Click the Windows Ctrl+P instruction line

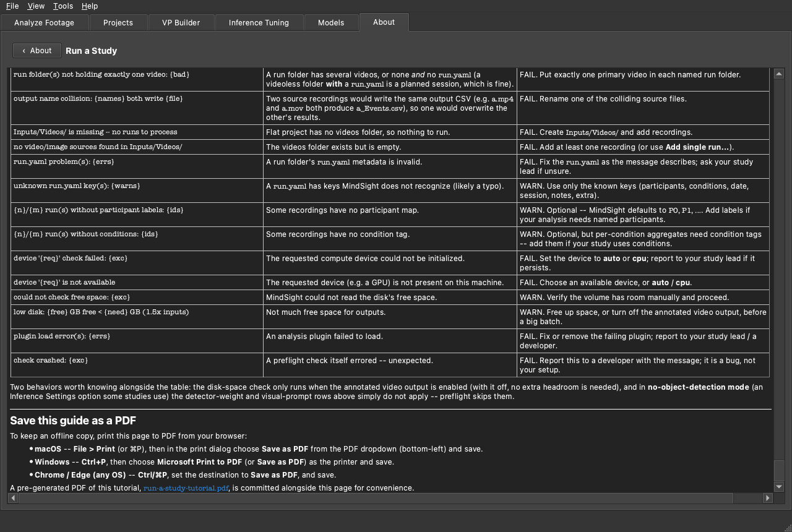214,462
